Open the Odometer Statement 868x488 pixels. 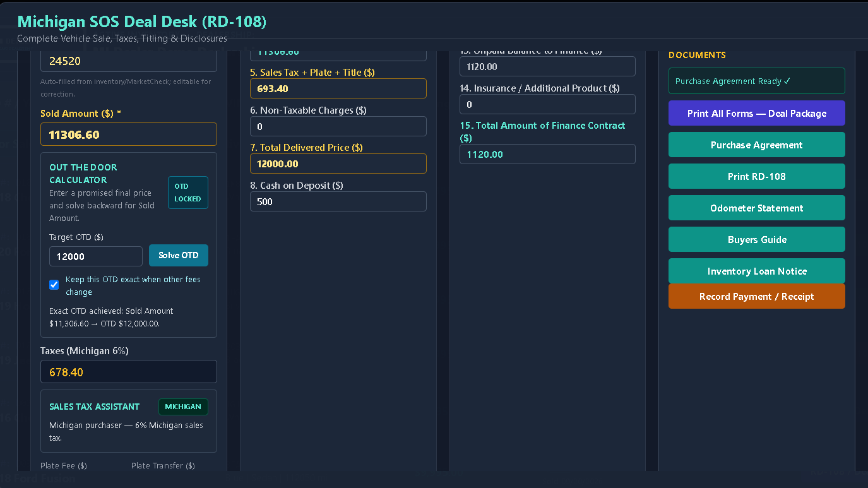757,208
